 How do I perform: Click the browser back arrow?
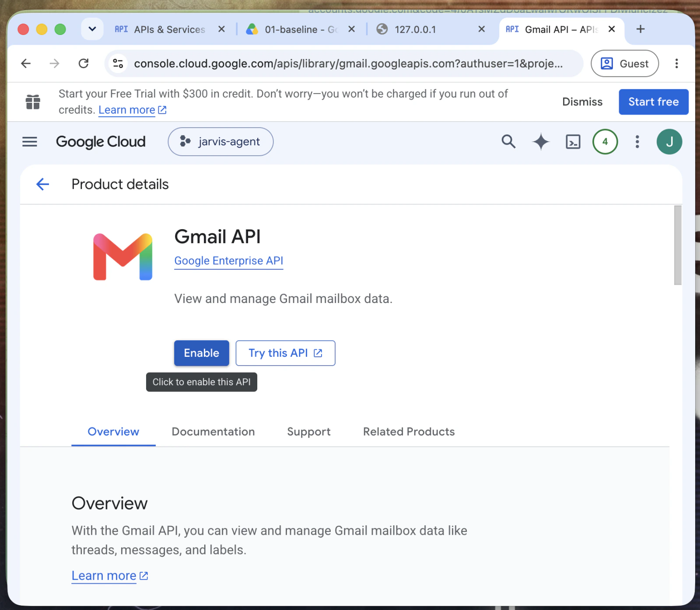[x=26, y=63]
